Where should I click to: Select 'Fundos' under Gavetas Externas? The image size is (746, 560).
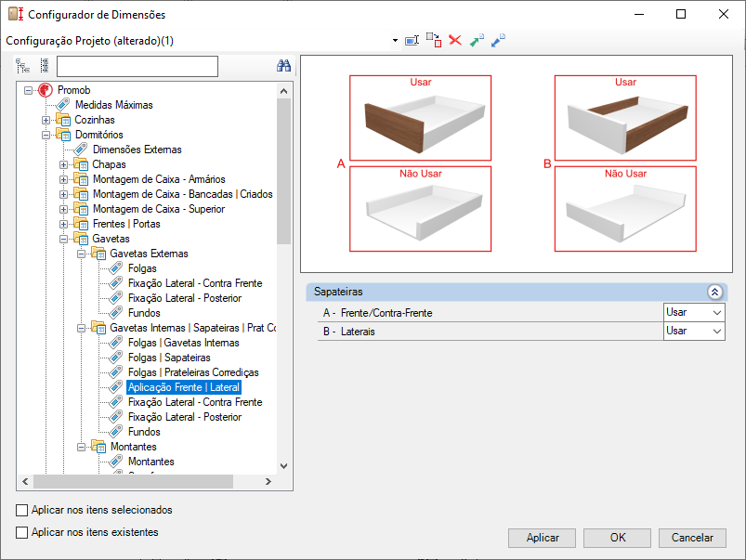pyautogui.click(x=144, y=313)
